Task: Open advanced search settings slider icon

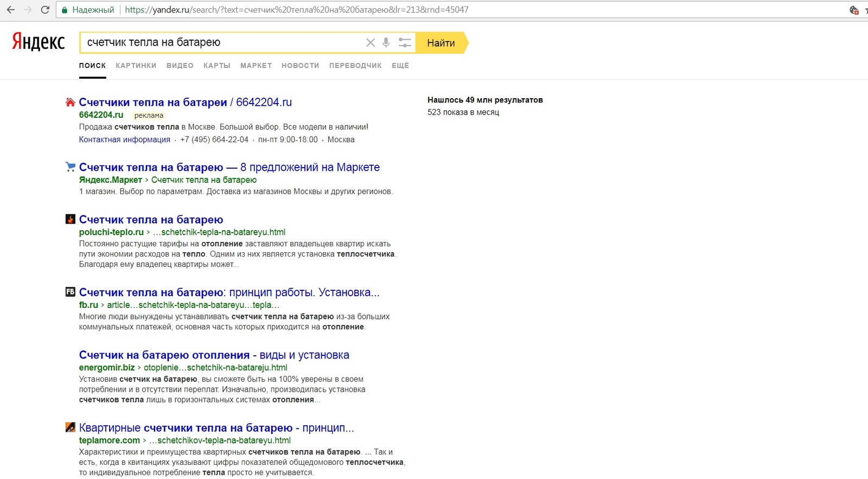Action: [x=405, y=43]
